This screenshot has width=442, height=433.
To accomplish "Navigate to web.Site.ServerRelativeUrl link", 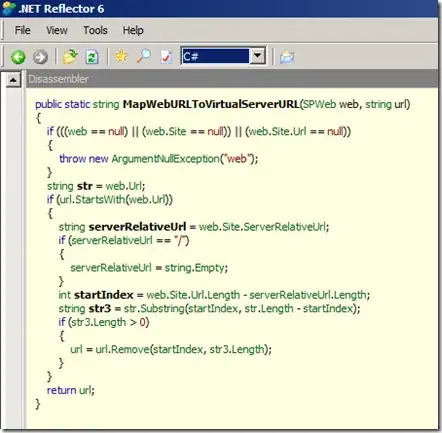I will [262, 227].
